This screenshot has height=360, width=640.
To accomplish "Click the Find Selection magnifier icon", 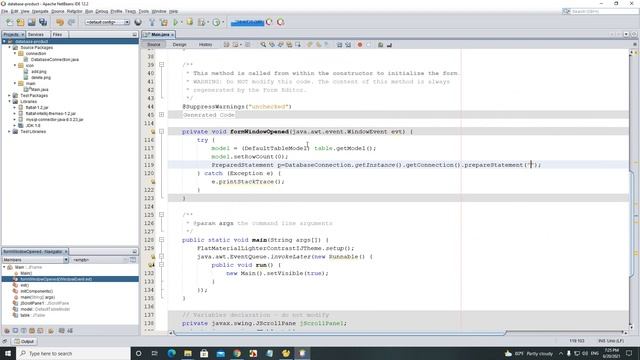I will pyautogui.click(x=263, y=44).
